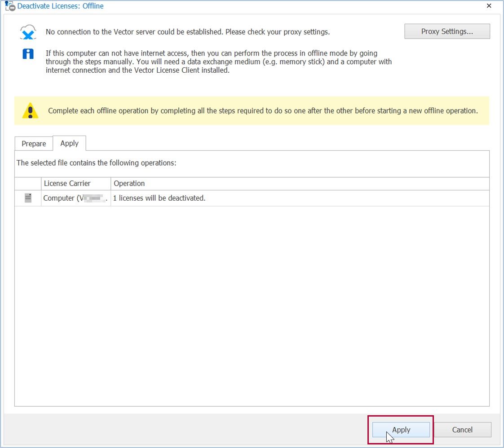Select the computer icon in license row
This screenshot has width=504, height=448.
pyautogui.click(x=28, y=198)
